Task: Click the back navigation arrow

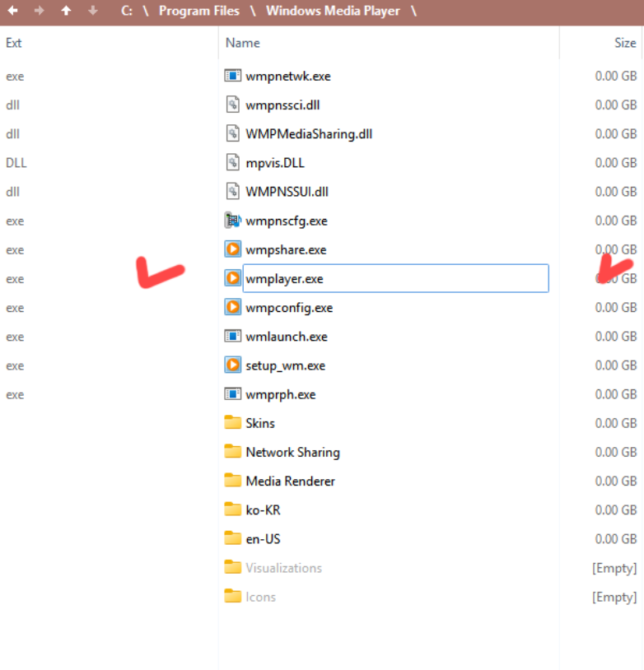Action: 12,11
